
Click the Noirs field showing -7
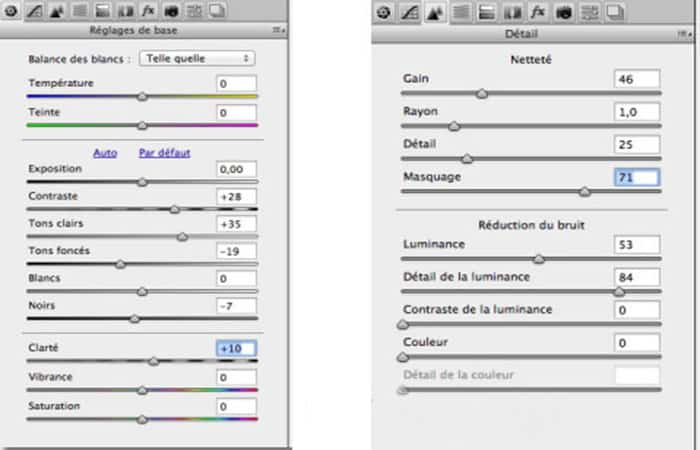(236, 306)
